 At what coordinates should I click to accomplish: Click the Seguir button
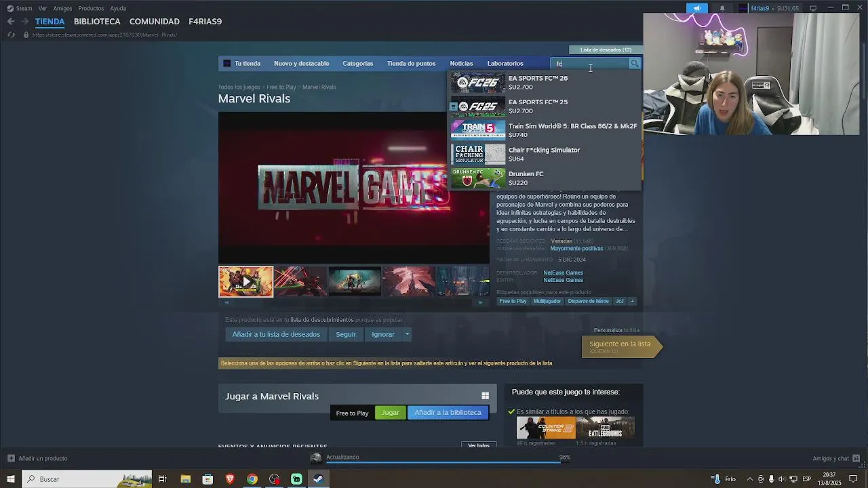pos(346,334)
